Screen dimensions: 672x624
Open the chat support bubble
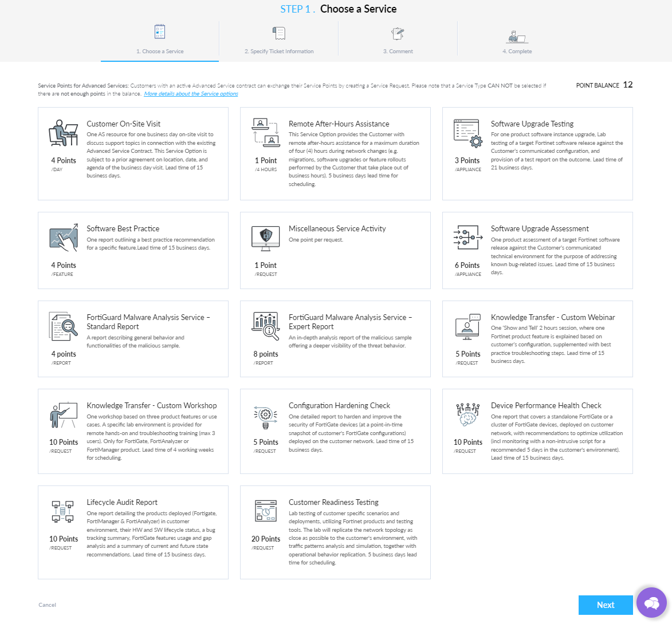(x=651, y=603)
